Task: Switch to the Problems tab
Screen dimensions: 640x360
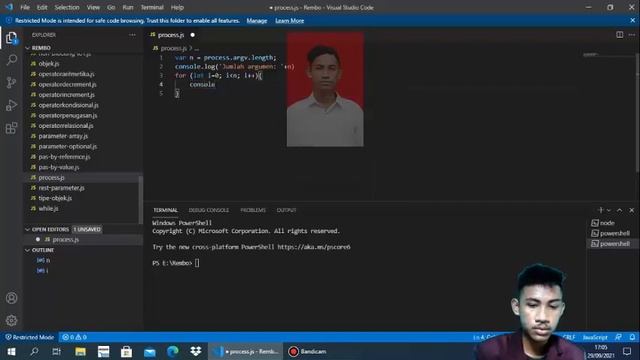Action: pyautogui.click(x=253, y=210)
